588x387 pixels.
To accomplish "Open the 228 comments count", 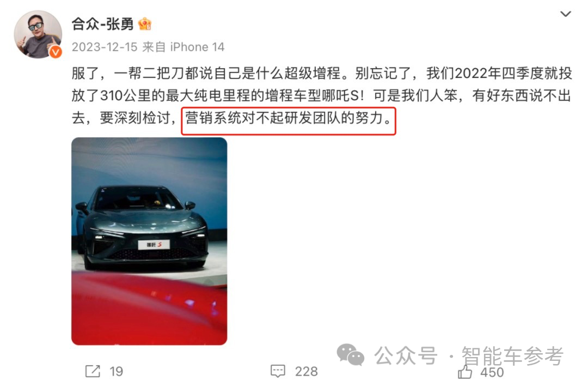I will coord(306,372).
